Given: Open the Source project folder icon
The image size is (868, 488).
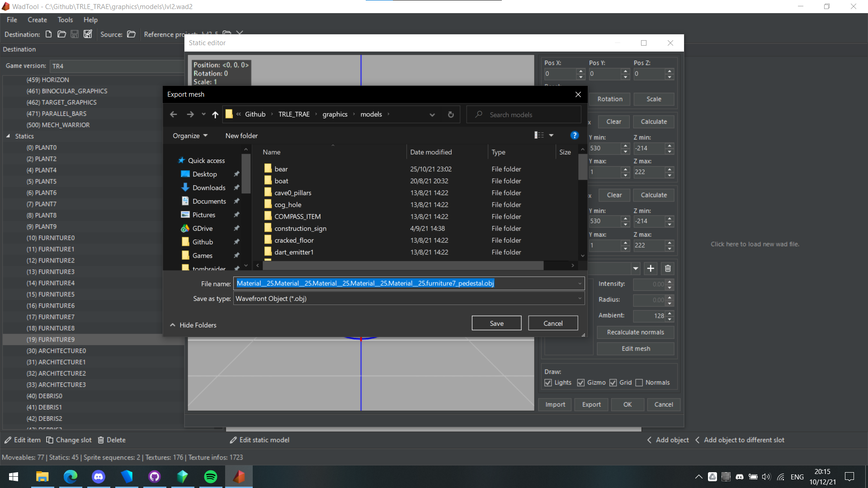Looking at the screenshot, I should point(131,34).
